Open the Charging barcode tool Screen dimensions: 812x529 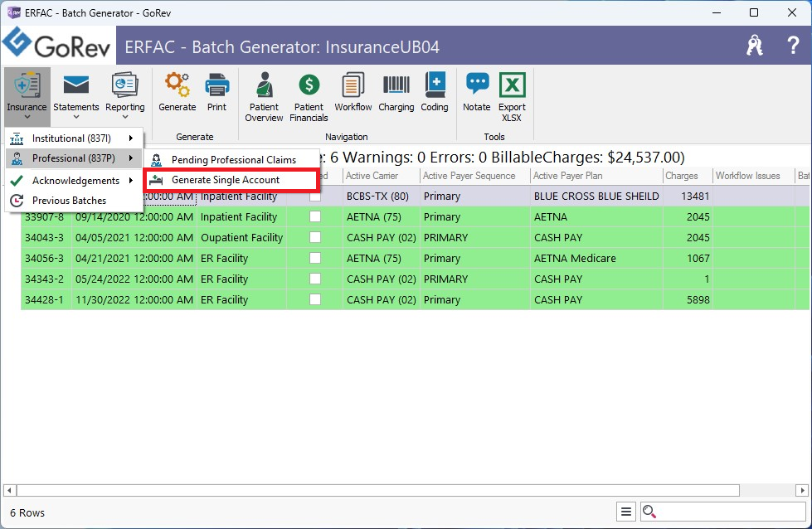(x=396, y=92)
